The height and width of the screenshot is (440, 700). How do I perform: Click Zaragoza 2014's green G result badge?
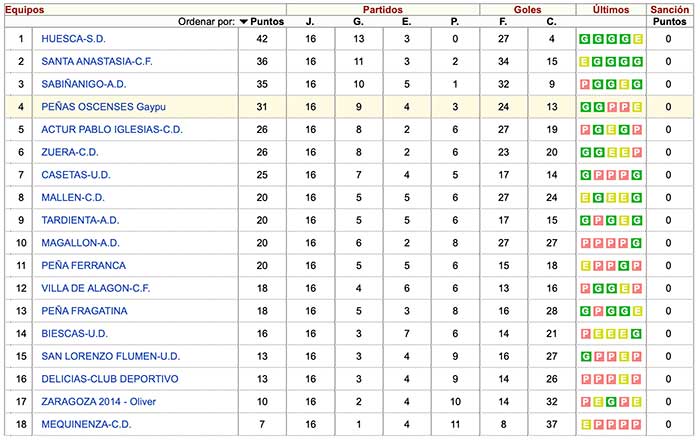[610, 402]
